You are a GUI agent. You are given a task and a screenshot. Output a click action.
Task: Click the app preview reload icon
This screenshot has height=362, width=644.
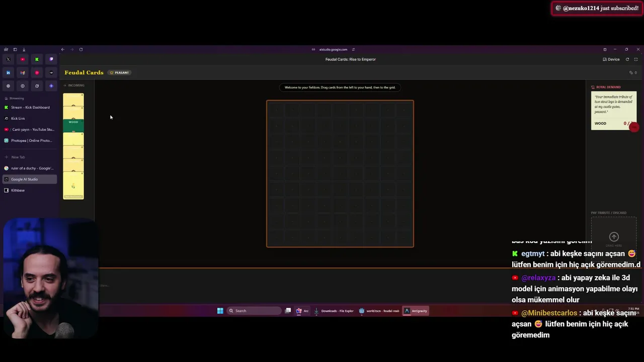(627, 59)
